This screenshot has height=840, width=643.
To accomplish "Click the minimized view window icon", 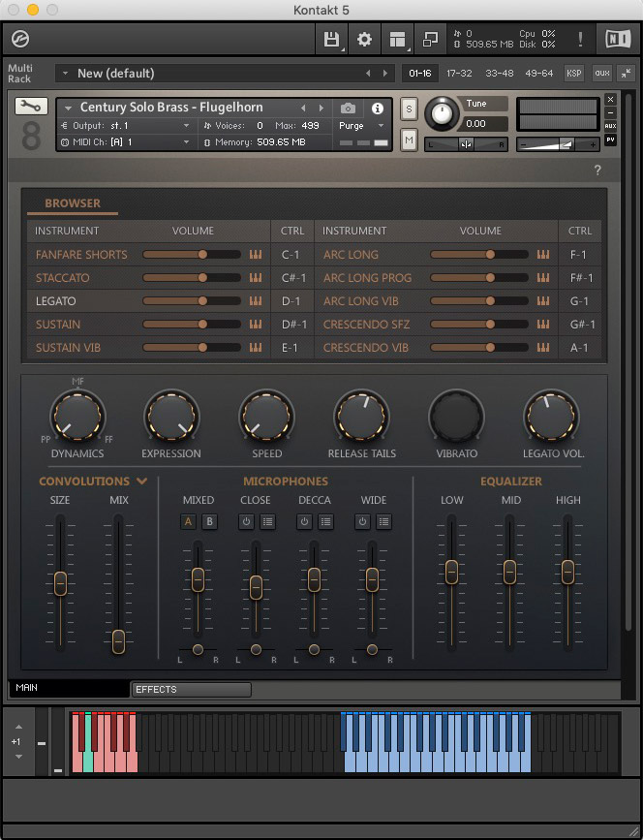I will [430, 39].
